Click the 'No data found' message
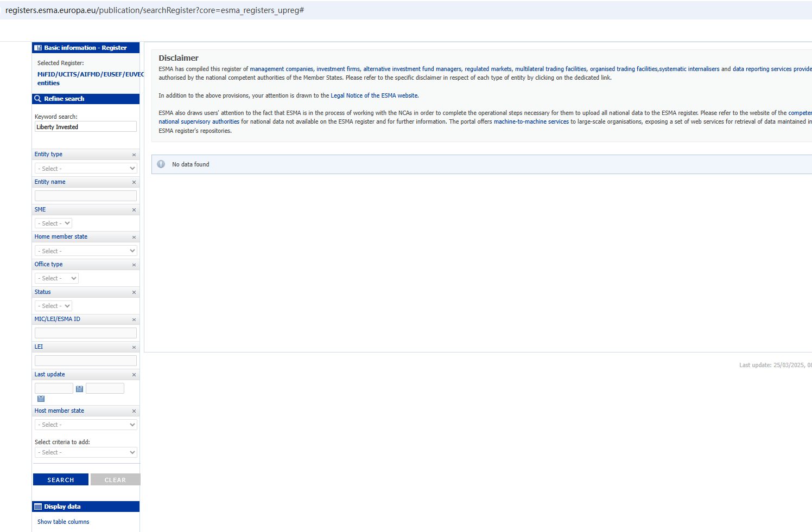 tap(191, 164)
